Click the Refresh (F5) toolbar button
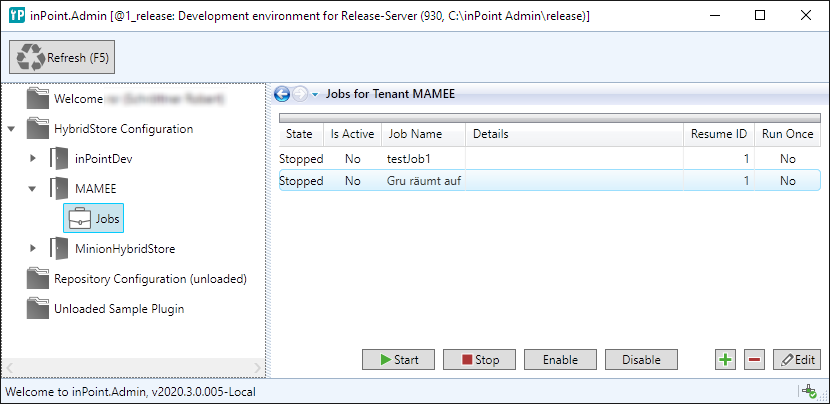This screenshot has width=830, height=404. pyautogui.click(x=63, y=58)
